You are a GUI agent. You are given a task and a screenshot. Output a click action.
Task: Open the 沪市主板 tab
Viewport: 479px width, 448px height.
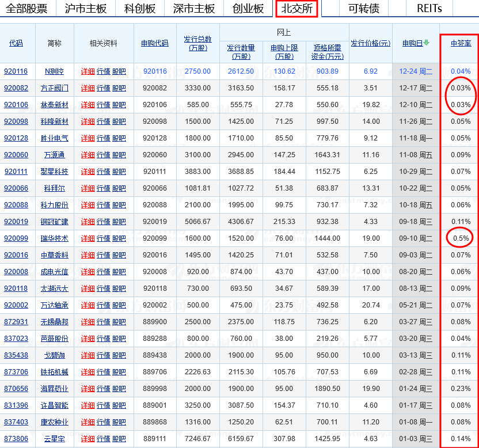(85, 9)
